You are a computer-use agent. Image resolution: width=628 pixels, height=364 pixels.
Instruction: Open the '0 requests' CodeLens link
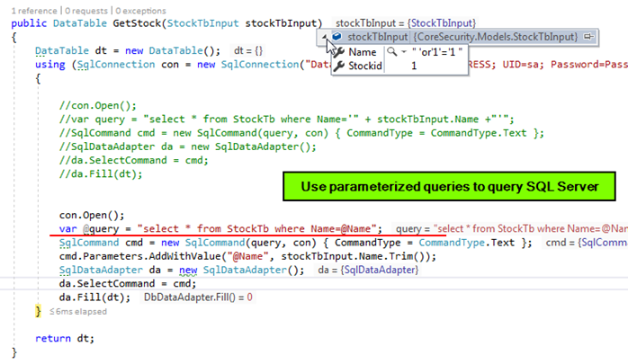[86, 11]
